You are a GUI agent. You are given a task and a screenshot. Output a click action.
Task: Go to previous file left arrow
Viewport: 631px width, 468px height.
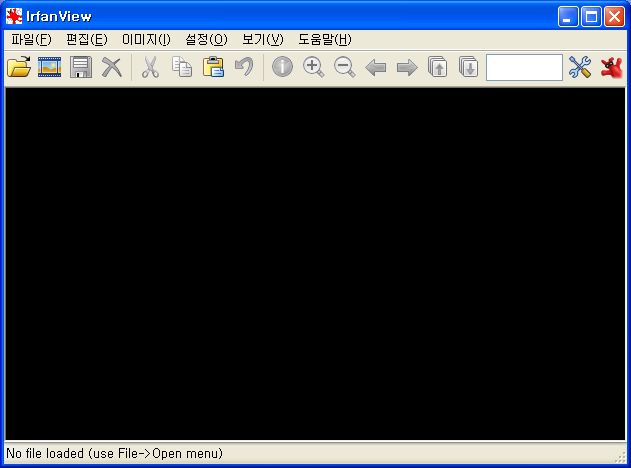coord(376,67)
